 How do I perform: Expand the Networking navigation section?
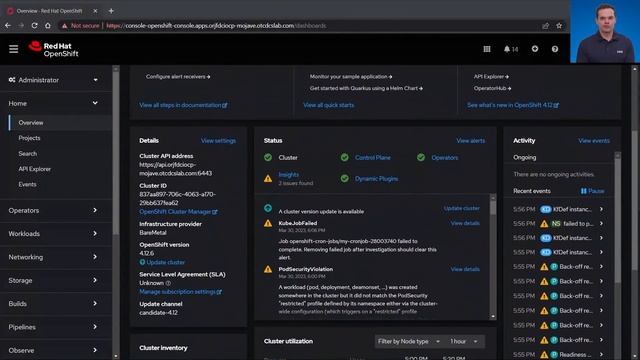[x=56, y=257]
